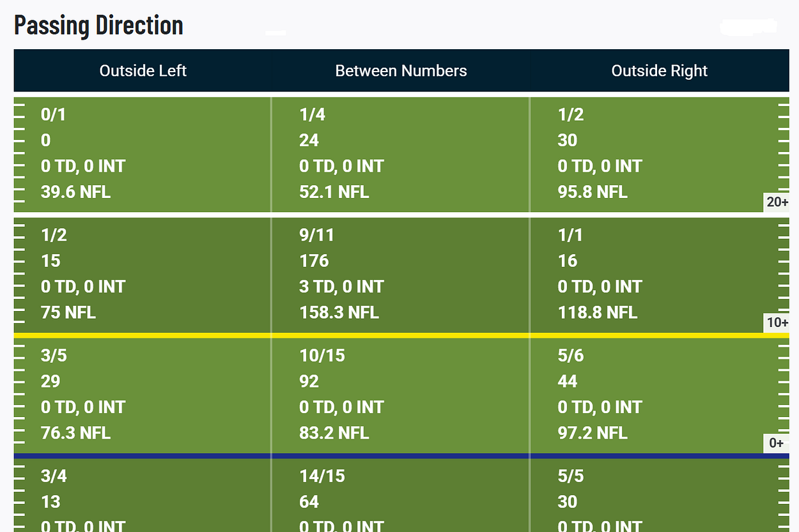The width and height of the screenshot is (799, 532).
Task: Click the 95.8 NFL rating
Action: click(x=593, y=192)
